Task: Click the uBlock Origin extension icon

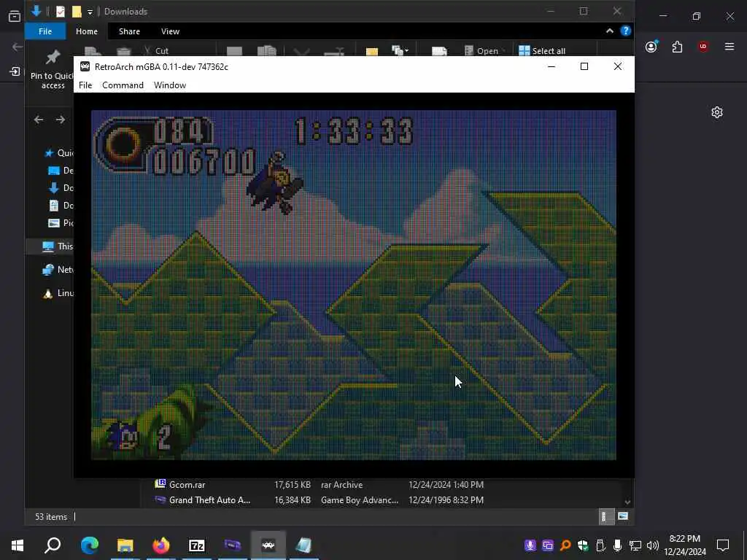Action: coord(703,47)
